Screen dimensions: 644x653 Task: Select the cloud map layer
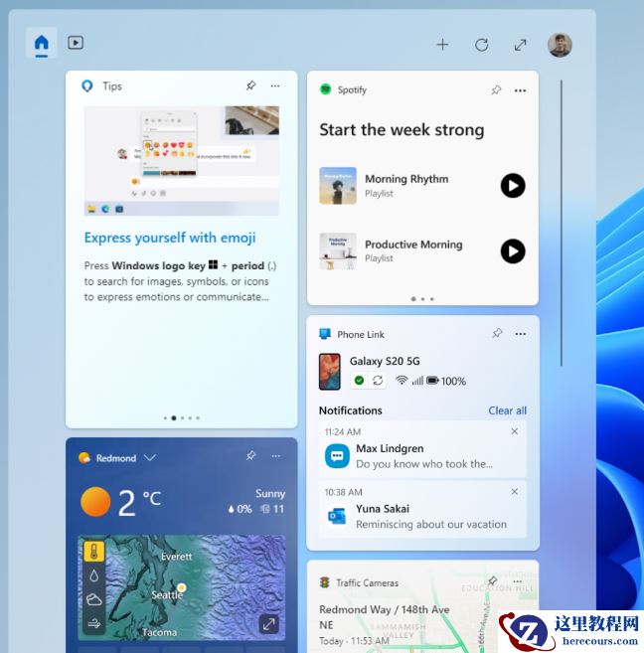94,599
